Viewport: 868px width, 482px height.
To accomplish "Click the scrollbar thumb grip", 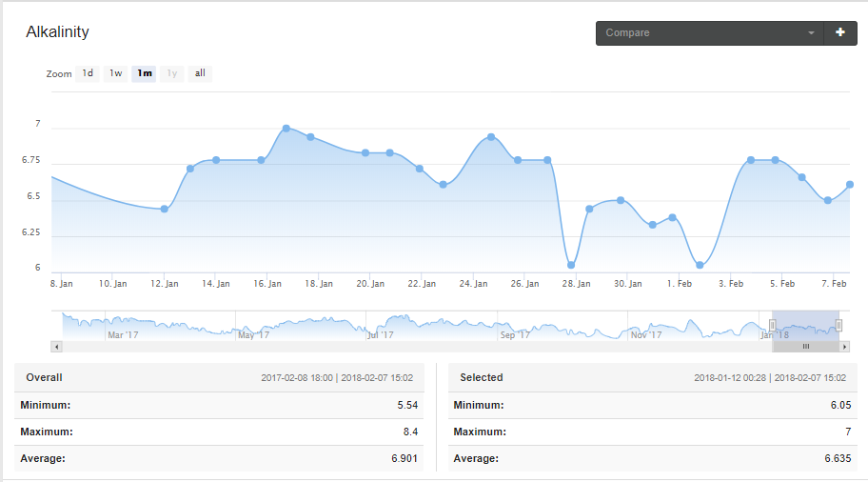I will click(806, 347).
